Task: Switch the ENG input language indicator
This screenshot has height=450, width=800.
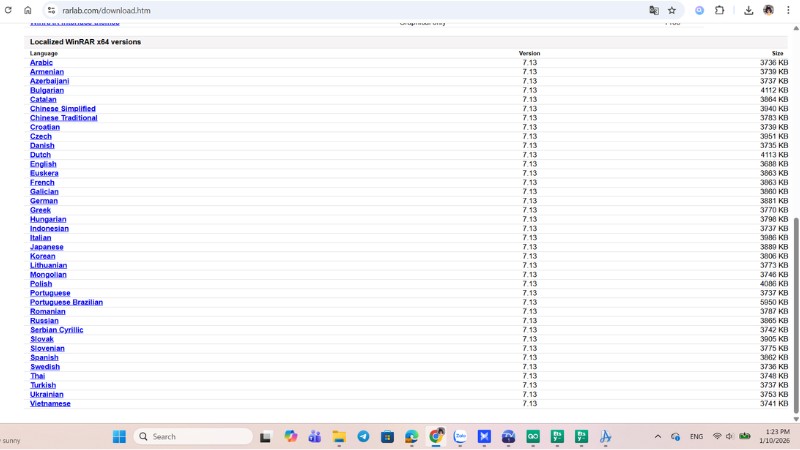Action: (x=696, y=437)
